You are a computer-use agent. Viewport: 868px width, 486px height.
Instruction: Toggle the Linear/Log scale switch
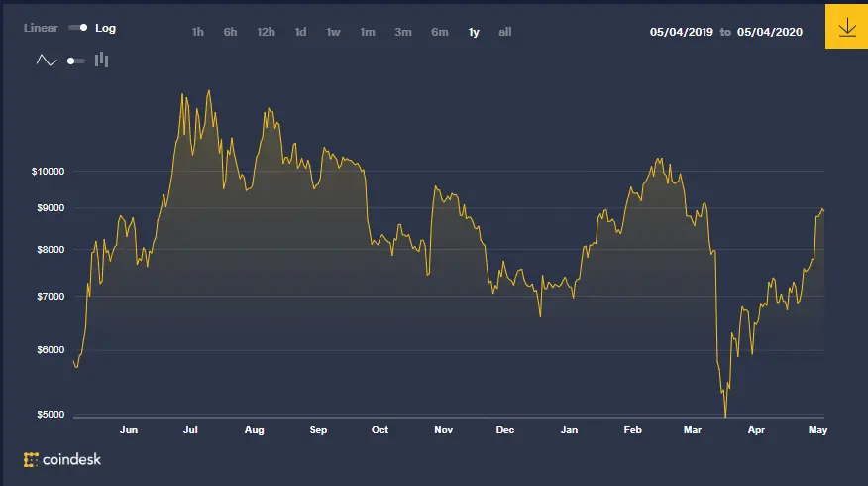tap(78, 28)
